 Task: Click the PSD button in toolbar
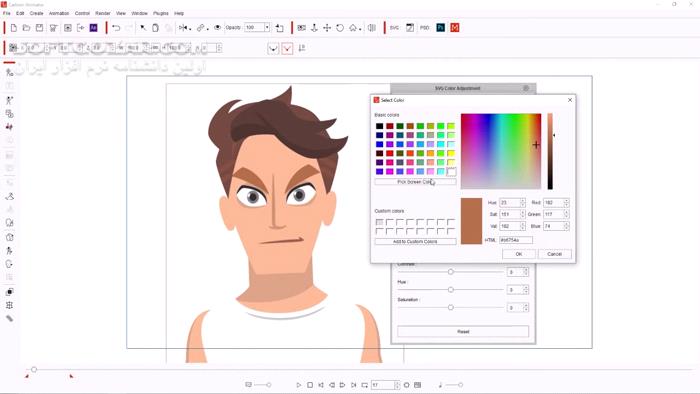(425, 28)
